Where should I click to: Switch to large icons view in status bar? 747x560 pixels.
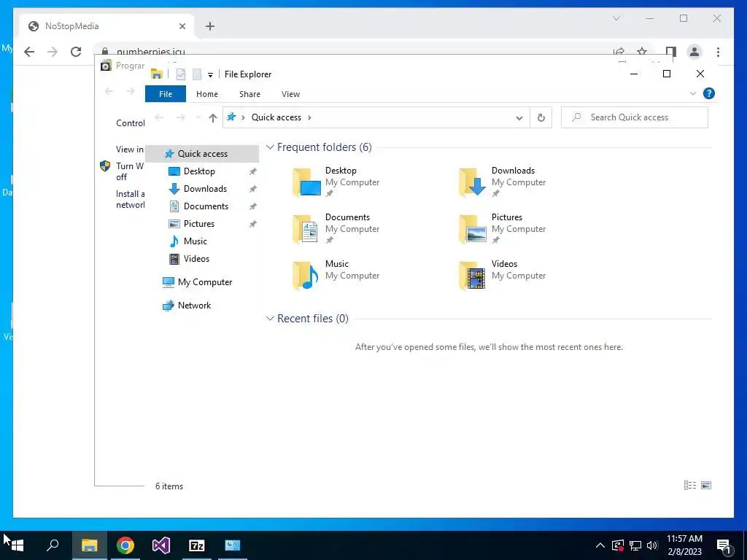[706, 485]
